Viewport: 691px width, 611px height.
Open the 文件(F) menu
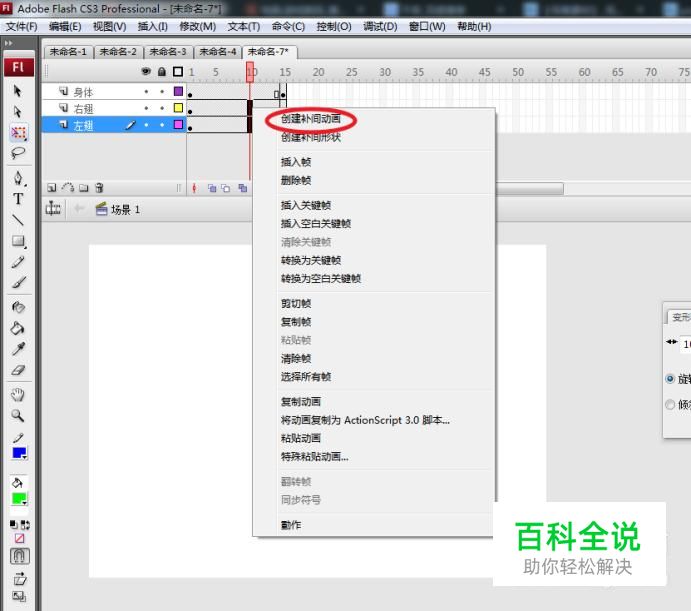(x=21, y=26)
